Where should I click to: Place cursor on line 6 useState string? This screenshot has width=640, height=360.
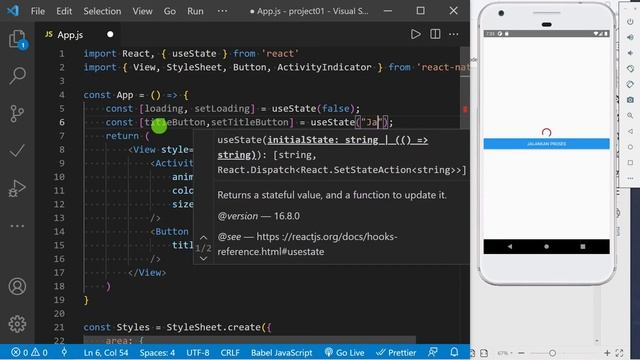click(371, 122)
